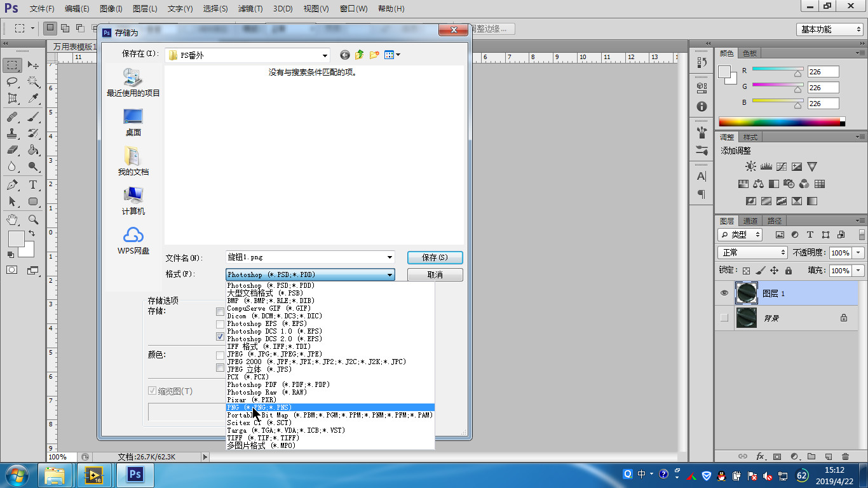Select the Healing Brush bandage tool
Image resolution: width=868 pixels, height=488 pixels.
coord(12,117)
